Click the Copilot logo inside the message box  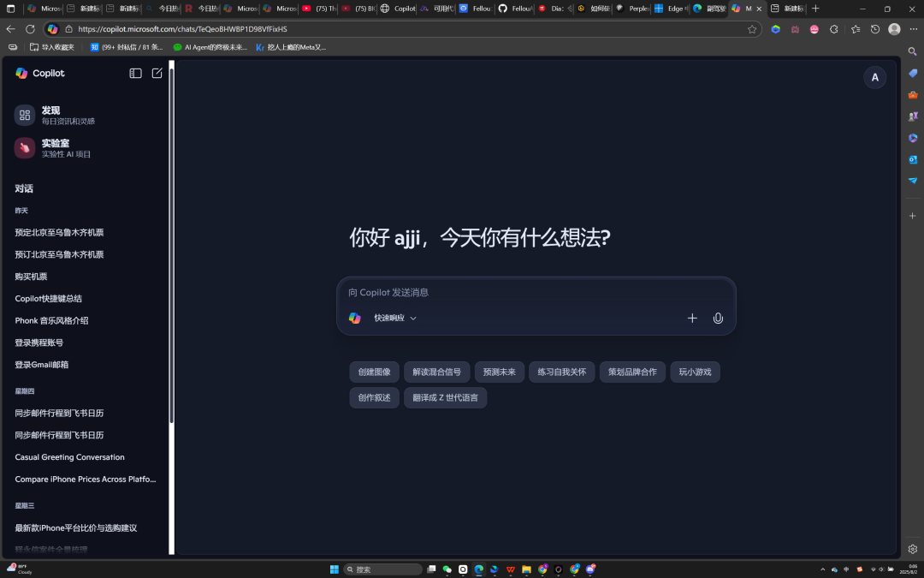(354, 318)
